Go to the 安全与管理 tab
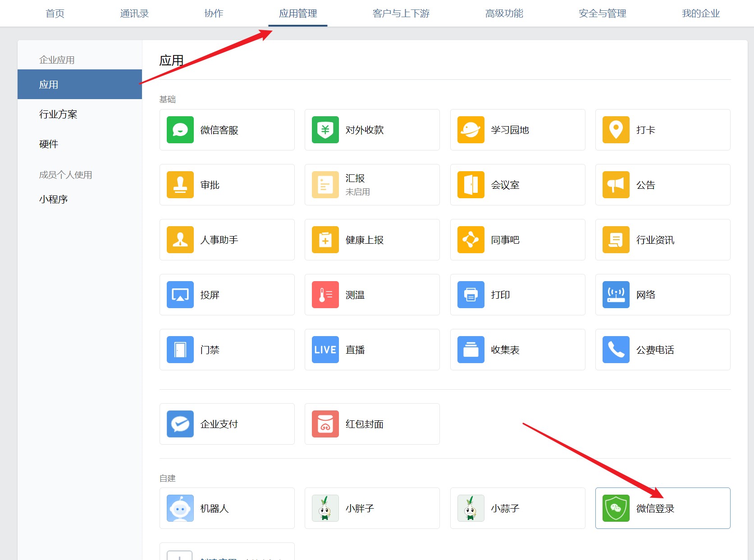Viewport: 754px width, 560px height. click(602, 14)
